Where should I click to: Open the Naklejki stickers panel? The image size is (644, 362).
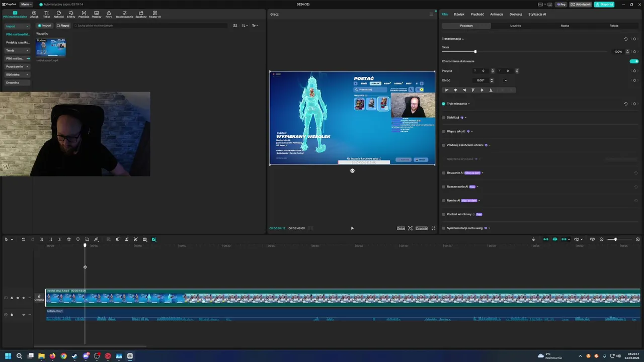[x=58, y=14]
